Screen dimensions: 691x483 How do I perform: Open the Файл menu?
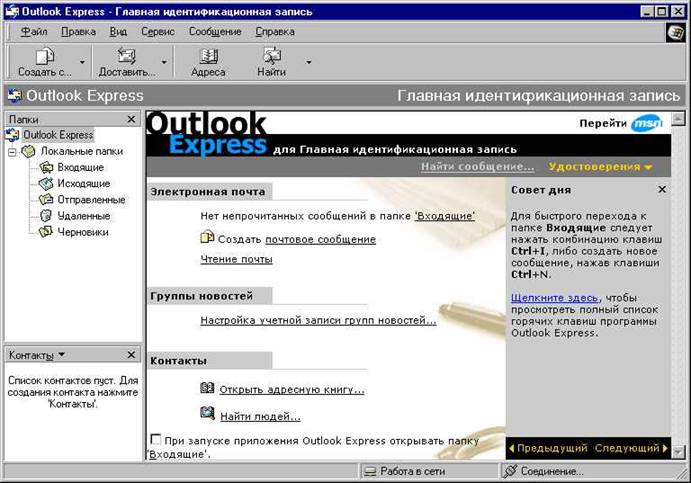tap(34, 32)
